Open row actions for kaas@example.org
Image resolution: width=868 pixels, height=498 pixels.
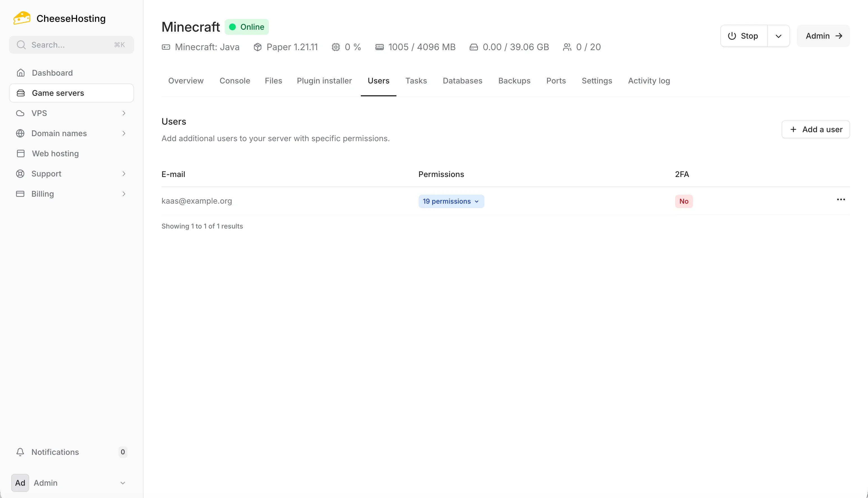841,199
